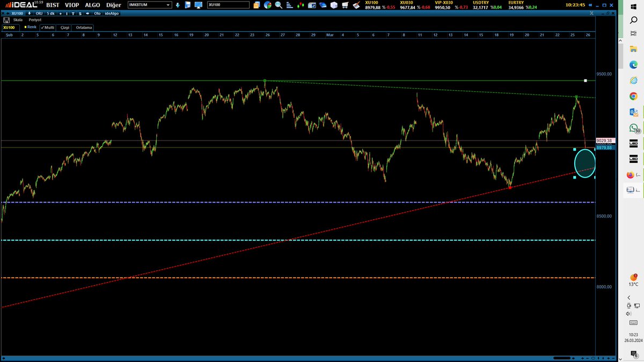644x362 pixels.
Task: Click the Çizgi button
Action: pyautogui.click(x=64, y=27)
